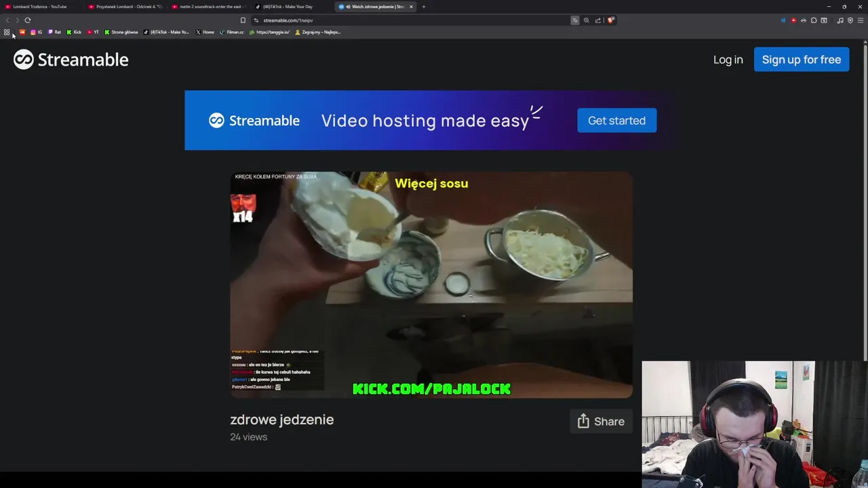This screenshot has height=488, width=868.
Task: Click the 24 views count
Action: tap(248, 437)
